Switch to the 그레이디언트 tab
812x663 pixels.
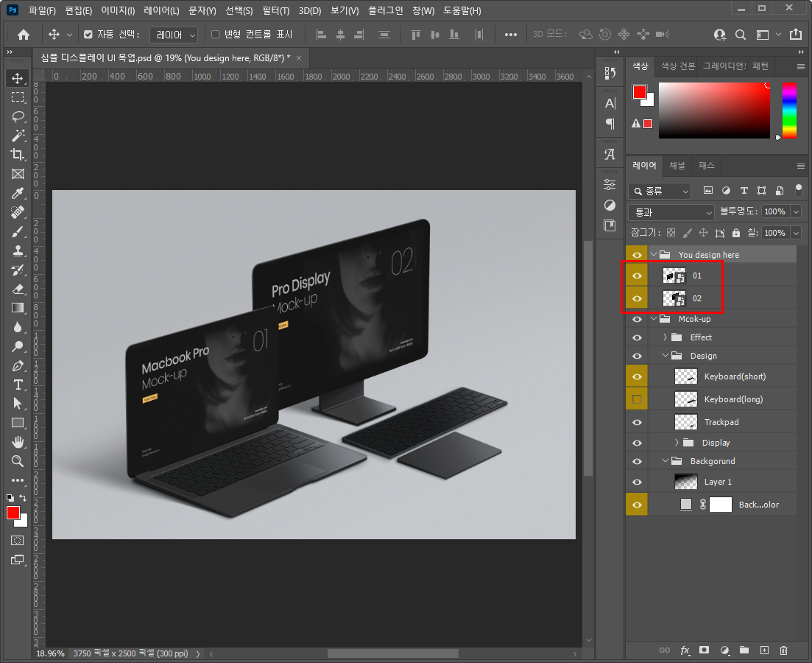[x=724, y=66]
